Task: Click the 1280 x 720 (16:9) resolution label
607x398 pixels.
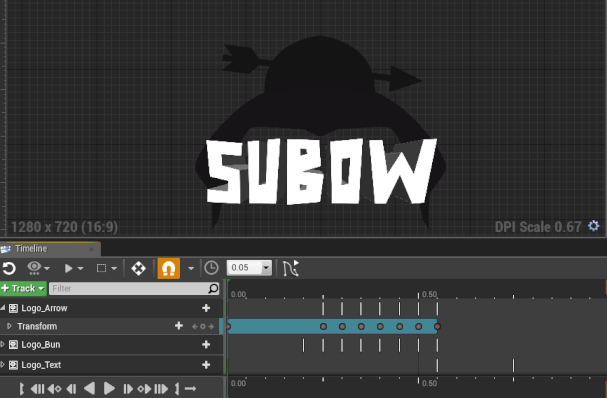Action: click(x=64, y=227)
